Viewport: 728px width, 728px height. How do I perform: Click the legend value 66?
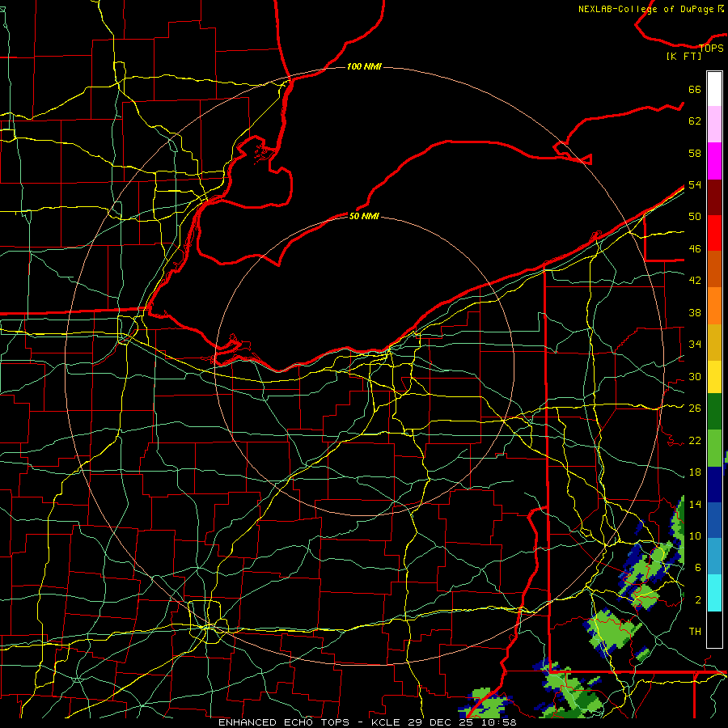[695, 89]
